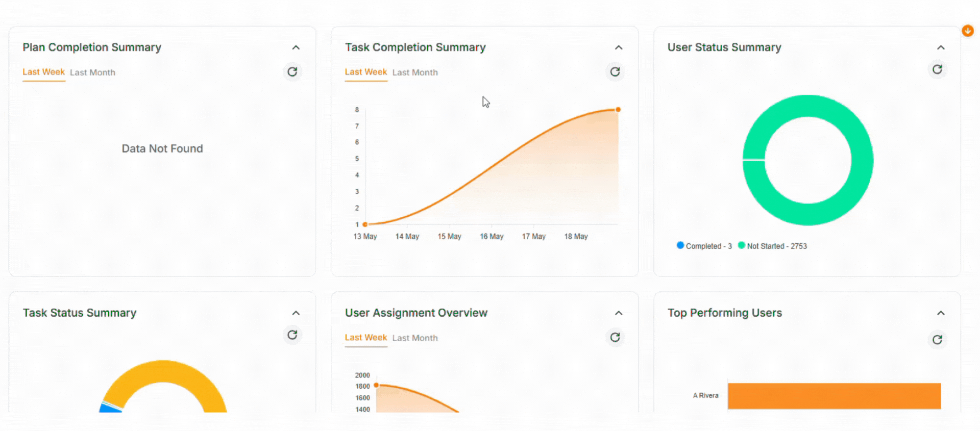Collapse the User Assignment Overview panel
980x431 pixels.
[618, 313]
